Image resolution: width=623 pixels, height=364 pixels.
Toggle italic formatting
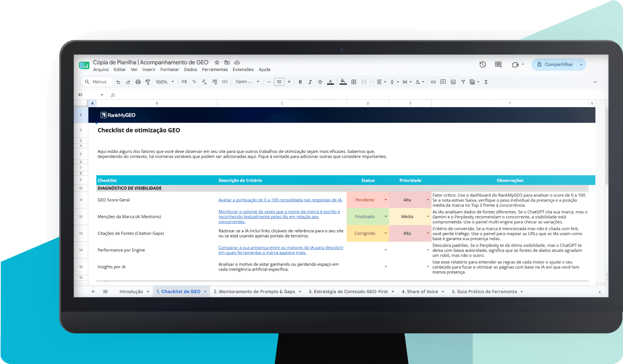coord(310,82)
